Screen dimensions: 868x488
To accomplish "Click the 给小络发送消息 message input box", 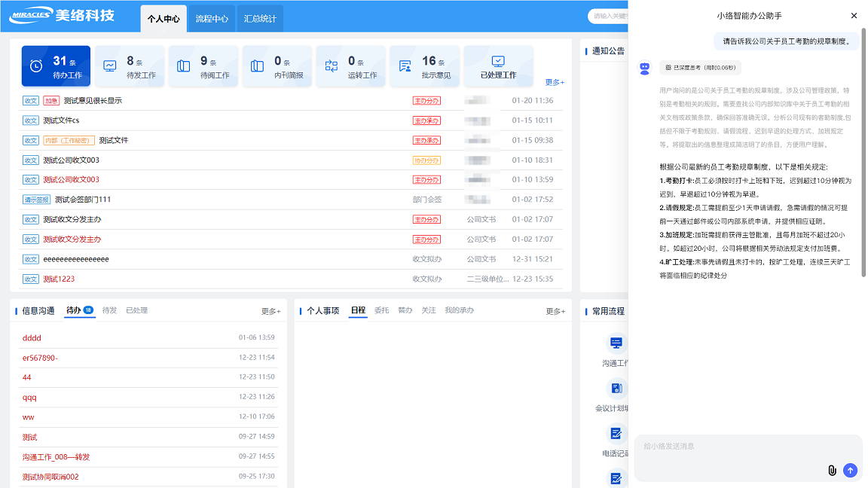I will coord(731,447).
